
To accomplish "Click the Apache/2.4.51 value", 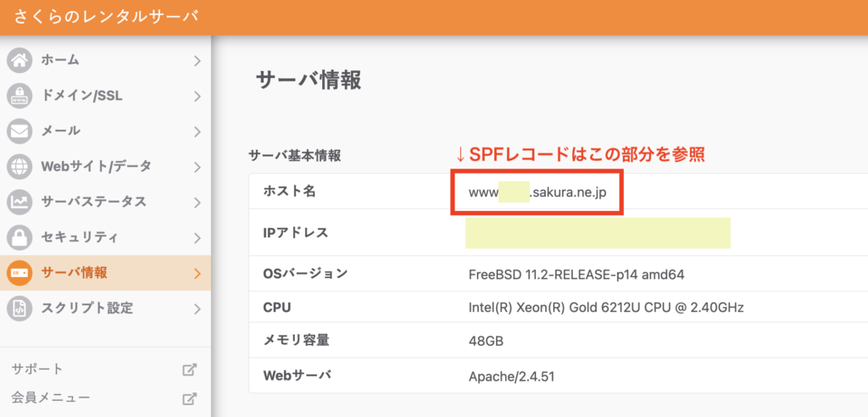I will 511,377.
